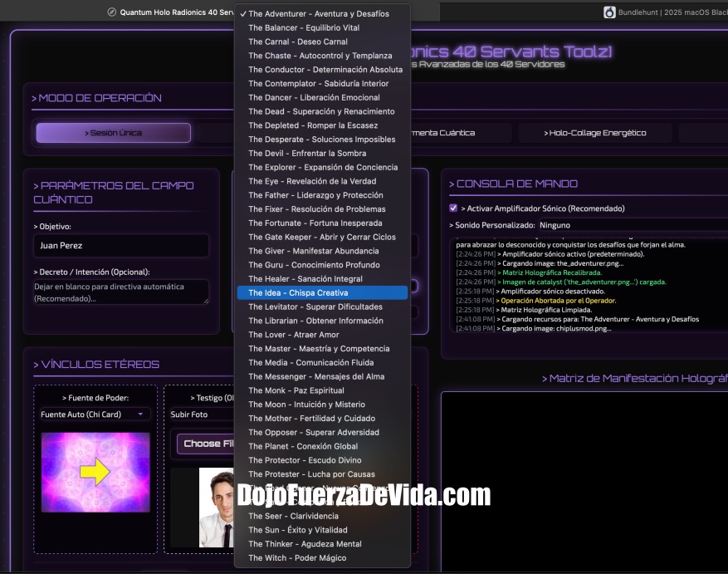Open the Sonido Personalizado dropdown

pyautogui.click(x=633, y=225)
